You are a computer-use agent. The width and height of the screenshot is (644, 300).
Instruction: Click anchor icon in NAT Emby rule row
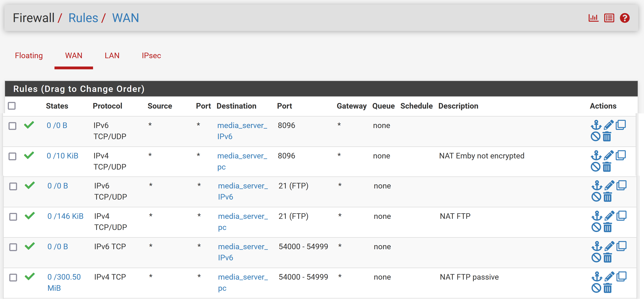tap(596, 155)
